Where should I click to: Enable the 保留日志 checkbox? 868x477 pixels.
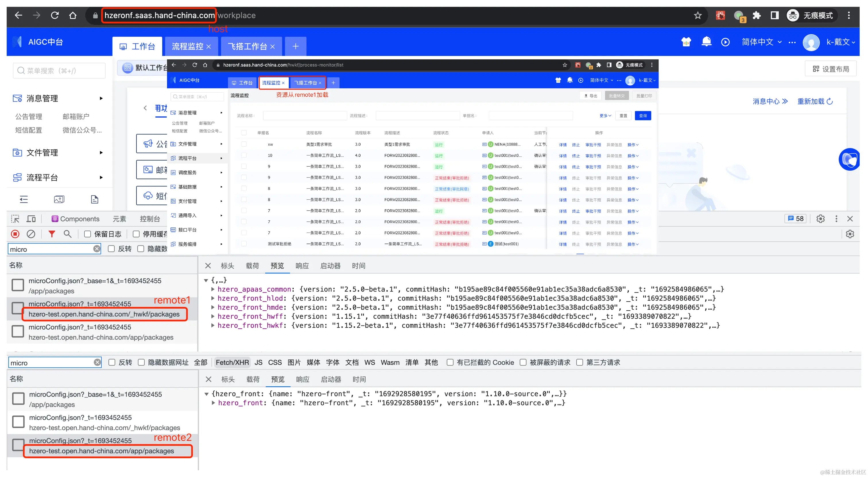tap(88, 234)
